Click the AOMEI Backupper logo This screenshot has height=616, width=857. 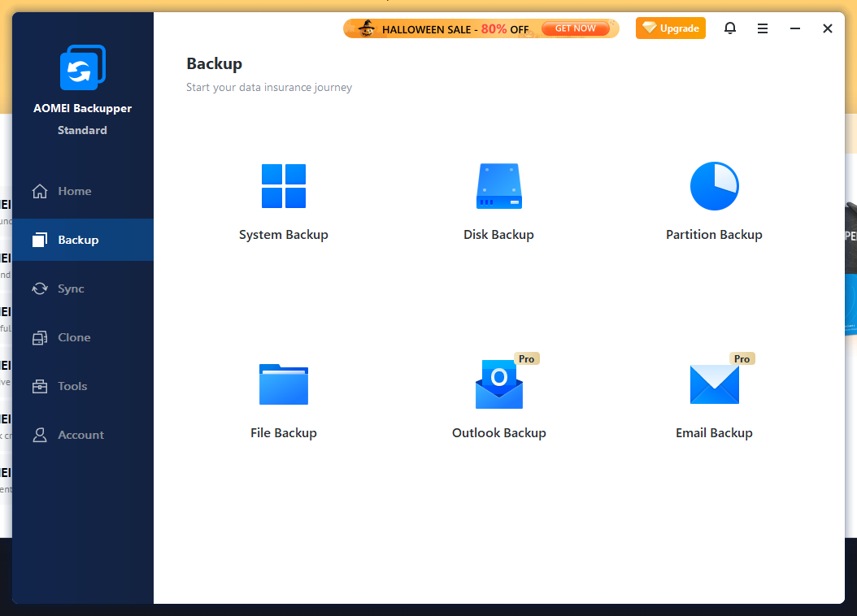pos(82,67)
